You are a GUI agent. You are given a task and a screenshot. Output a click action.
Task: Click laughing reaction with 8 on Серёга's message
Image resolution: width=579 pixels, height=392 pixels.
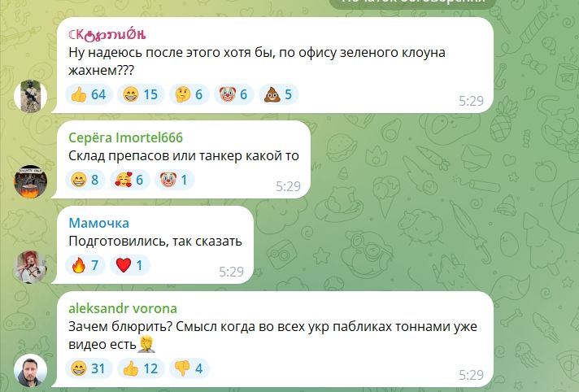pyautogui.click(x=85, y=180)
